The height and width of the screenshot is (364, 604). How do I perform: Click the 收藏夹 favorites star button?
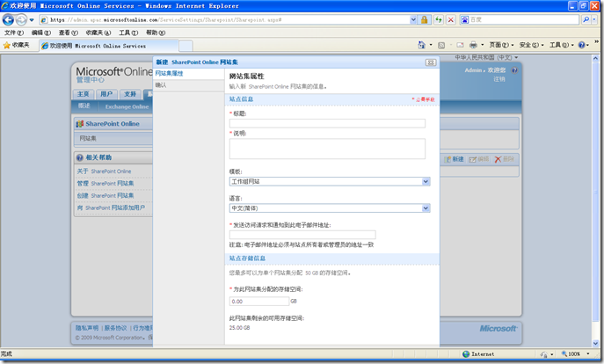[x=16, y=46]
